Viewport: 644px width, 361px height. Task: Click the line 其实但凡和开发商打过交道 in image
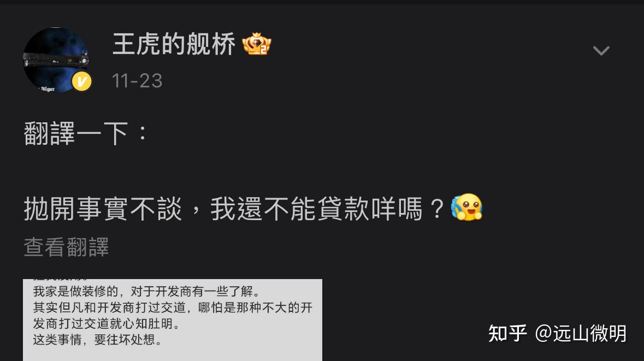[173, 307]
